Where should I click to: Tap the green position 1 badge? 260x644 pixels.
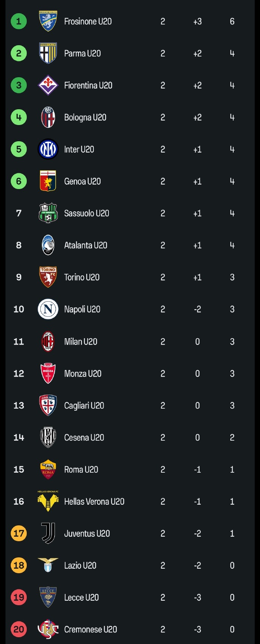click(19, 21)
